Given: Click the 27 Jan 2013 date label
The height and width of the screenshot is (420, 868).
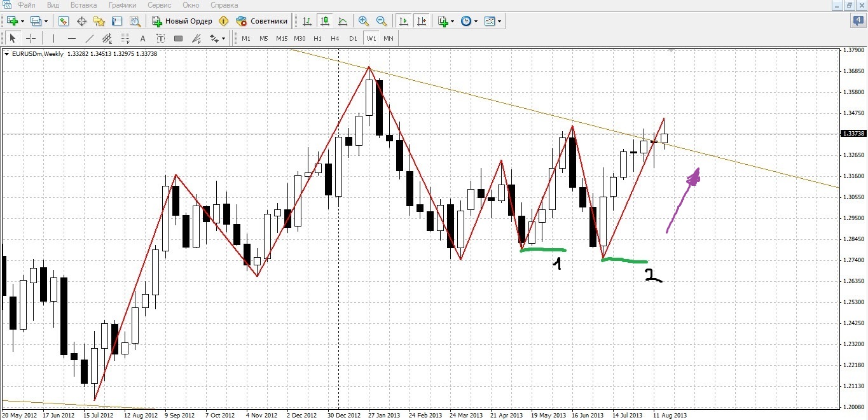Looking at the screenshot, I should point(385,415).
